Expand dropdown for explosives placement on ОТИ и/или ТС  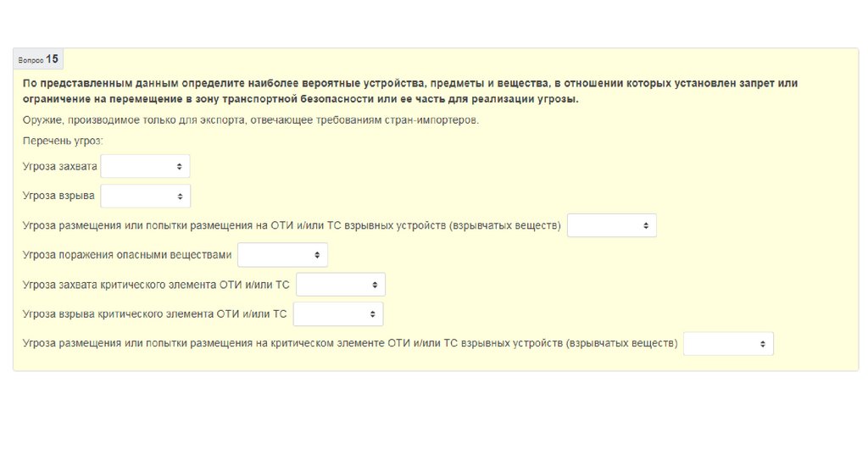coord(611,226)
